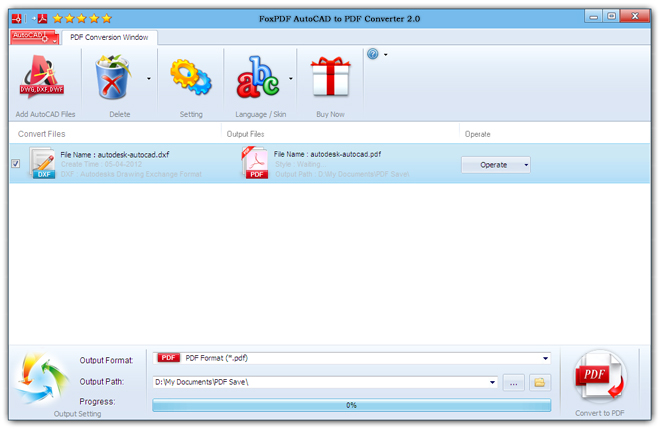Image resolution: width=660 pixels, height=429 pixels.
Task: Click the conversion progress bar
Action: click(351, 405)
